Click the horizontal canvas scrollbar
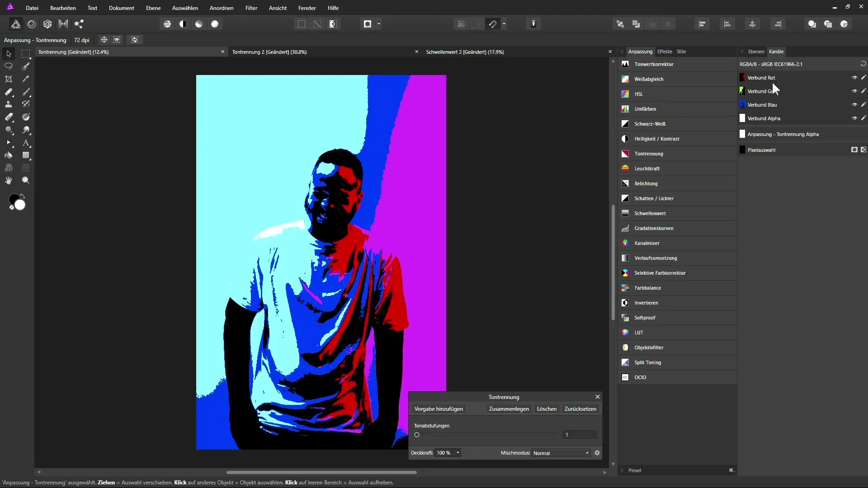This screenshot has height=488, width=868. click(321, 472)
